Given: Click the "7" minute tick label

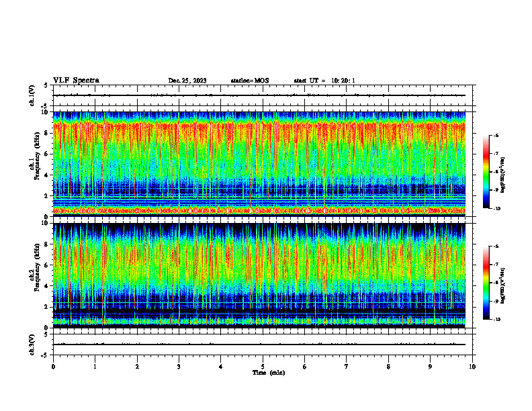Looking at the screenshot, I should [347, 367].
